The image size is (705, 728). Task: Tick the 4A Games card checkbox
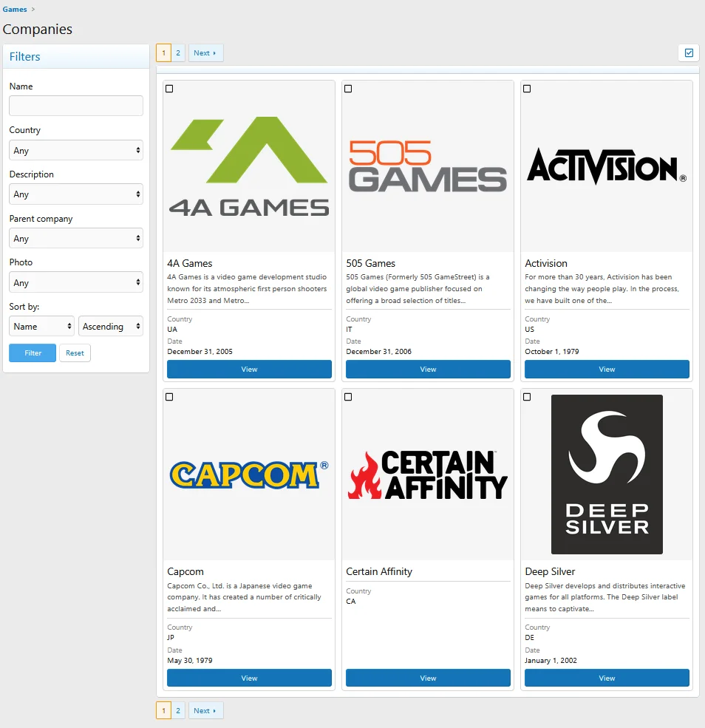click(169, 89)
